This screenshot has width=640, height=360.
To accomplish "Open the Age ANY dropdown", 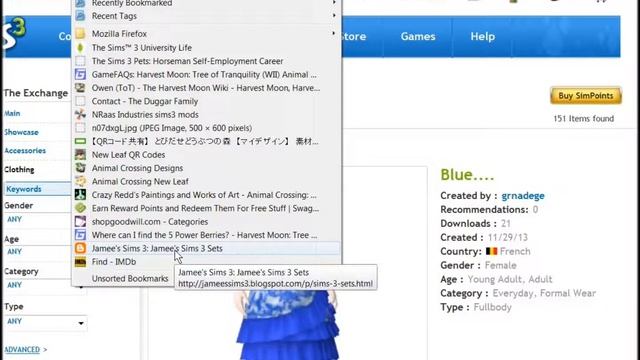I will [38, 252].
